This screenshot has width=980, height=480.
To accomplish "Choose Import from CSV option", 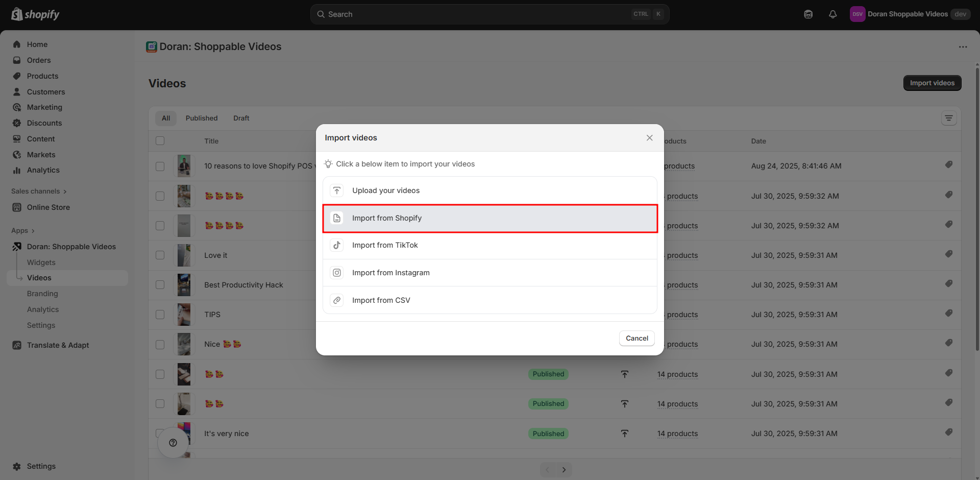I will pyautogui.click(x=489, y=300).
